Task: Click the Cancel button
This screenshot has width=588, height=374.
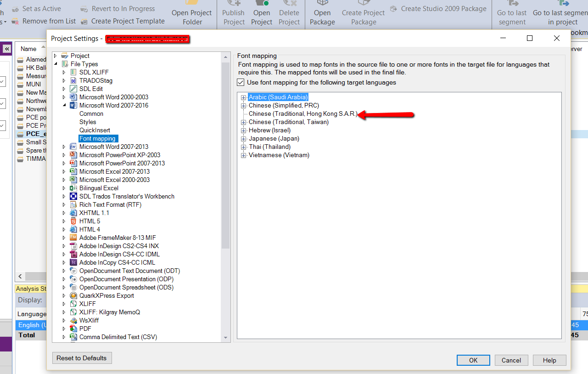Action: 511,360
